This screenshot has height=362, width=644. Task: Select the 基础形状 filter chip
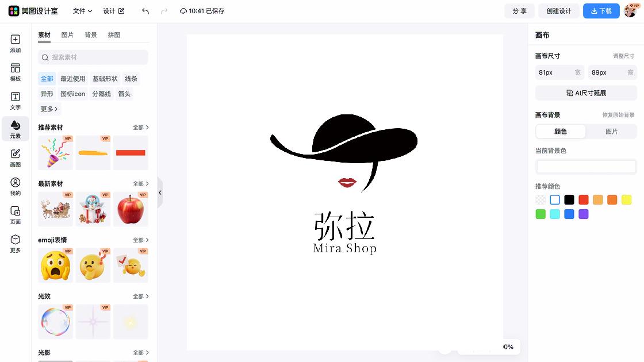pyautogui.click(x=105, y=79)
